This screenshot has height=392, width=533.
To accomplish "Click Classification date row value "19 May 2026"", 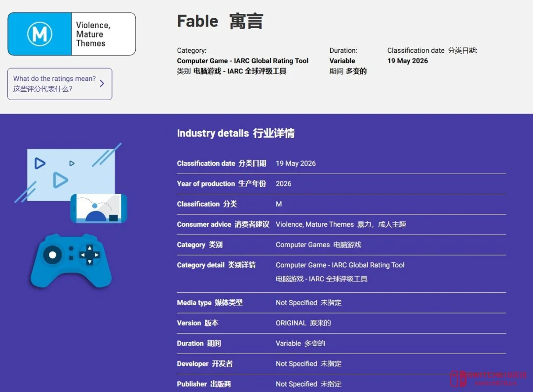I will [x=296, y=163].
